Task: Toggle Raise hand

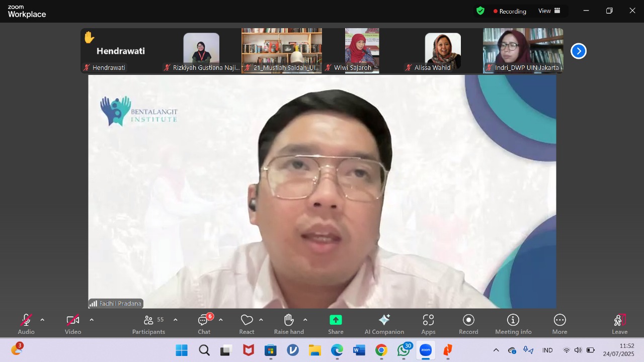Action: pyautogui.click(x=289, y=324)
